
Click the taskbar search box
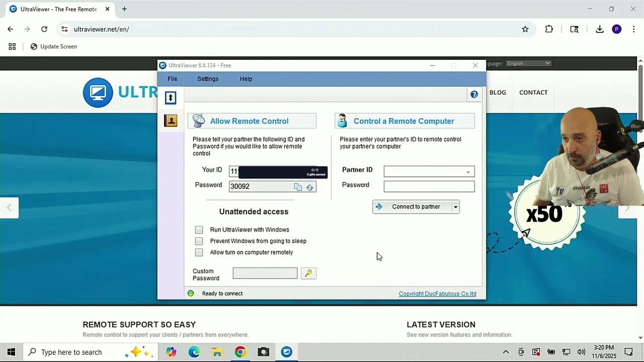point(91,352)
